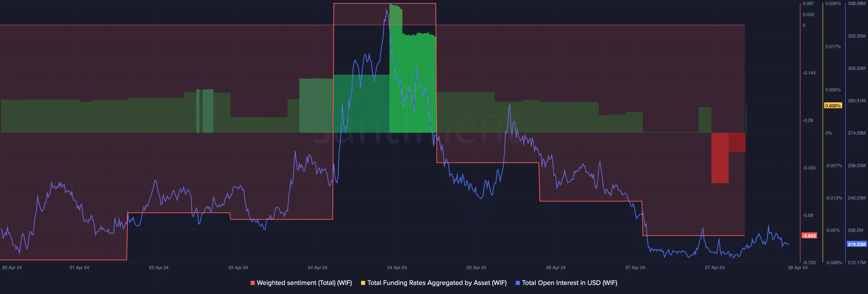Click the yellow Funding Rates legend swatch
Image resolution: width=868 pixels, height=294 pixels.
click(363, 283)
